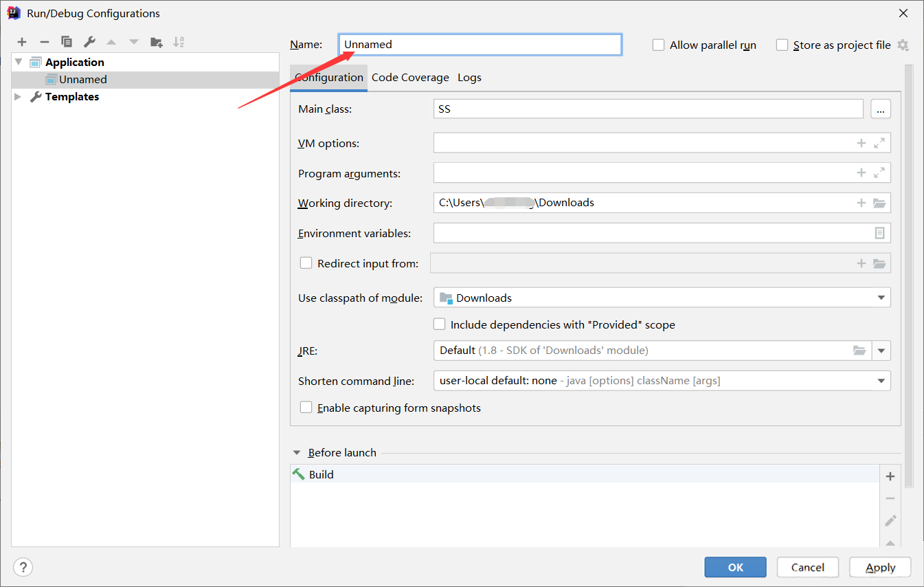The width and height of the screenshot is (924, 587).
Task: Browse for Main class with ellipsis button
Action: point(880,109)
